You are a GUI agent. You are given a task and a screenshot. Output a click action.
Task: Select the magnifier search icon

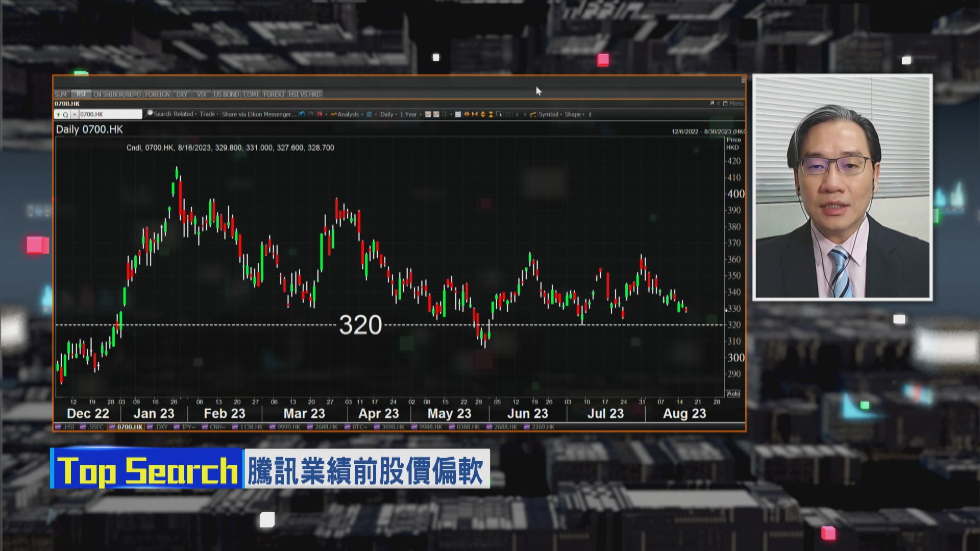click(x=149, y=114)
